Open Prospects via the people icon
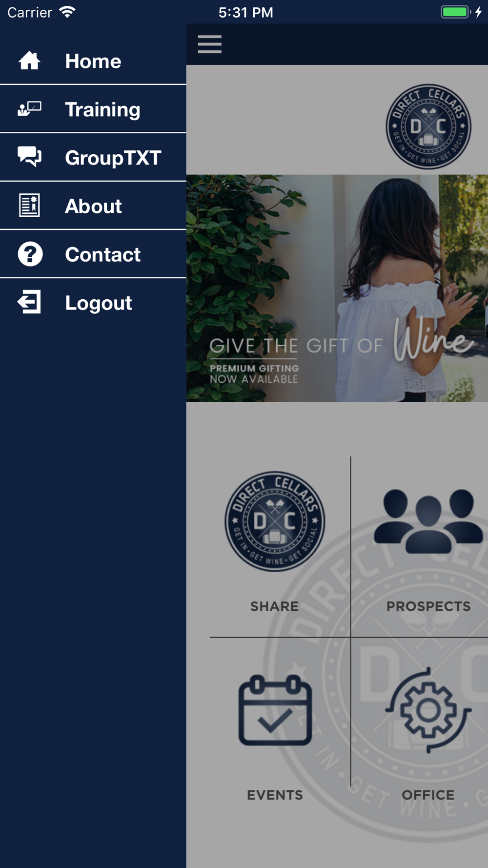This screenshot has width=488, height=868. pos(428,521)
